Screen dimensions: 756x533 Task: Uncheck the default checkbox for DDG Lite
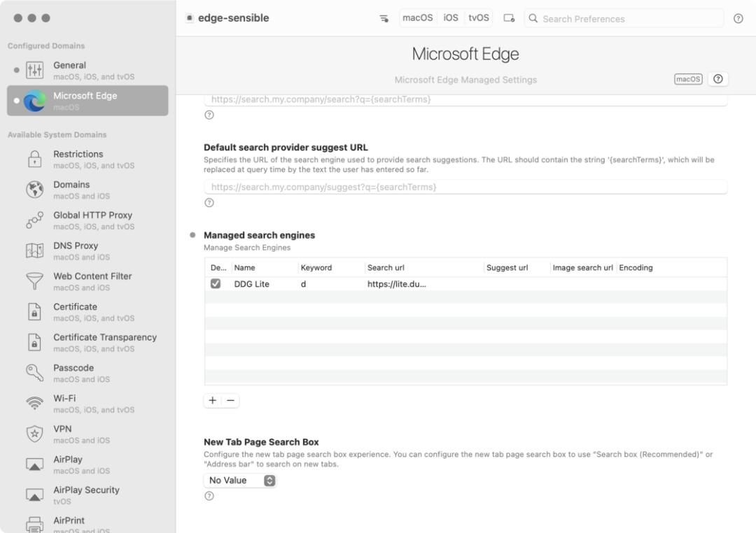[216, 284]
